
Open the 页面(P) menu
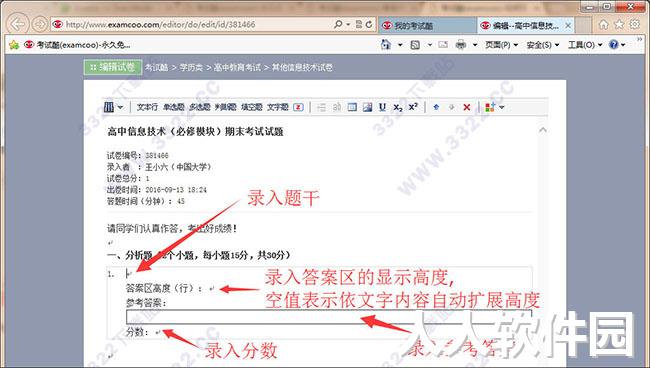pyautogui.click(x=502, y=45)
